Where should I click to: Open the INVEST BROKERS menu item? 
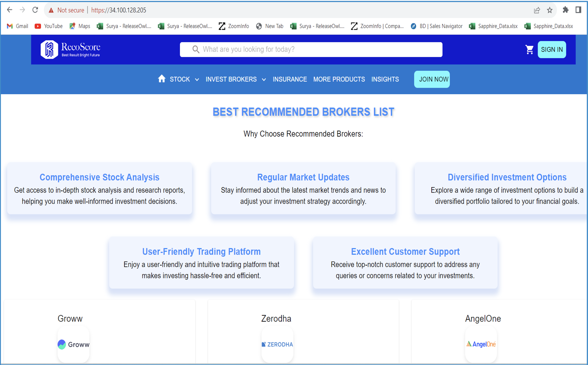(x=231, y=79)
